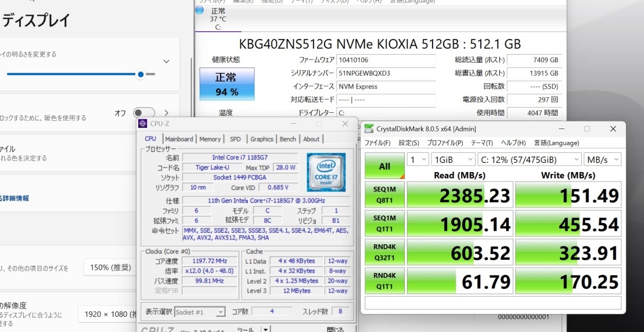Click the 61.79 random read result
Screen dimensions: 644x332
click(459, 281)
